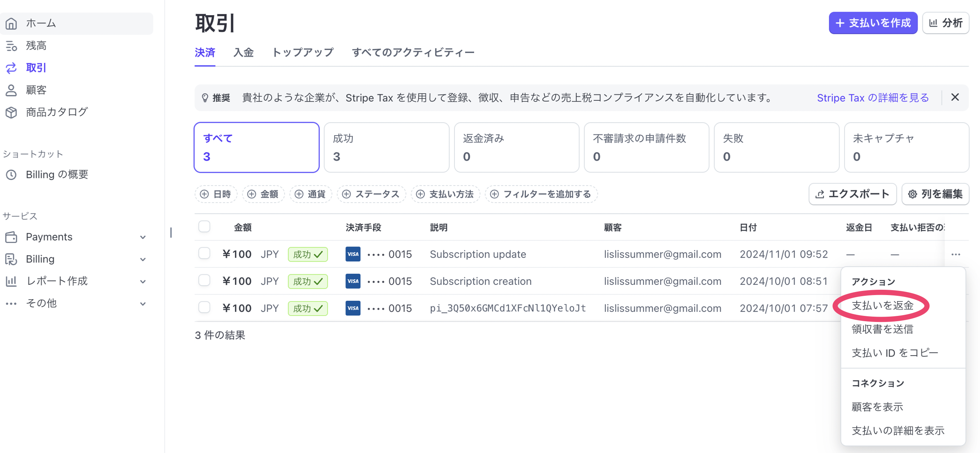Viewport: 980px width, 453px height.
Task: Switch to the 入金 tab
Action: (243, 53)
